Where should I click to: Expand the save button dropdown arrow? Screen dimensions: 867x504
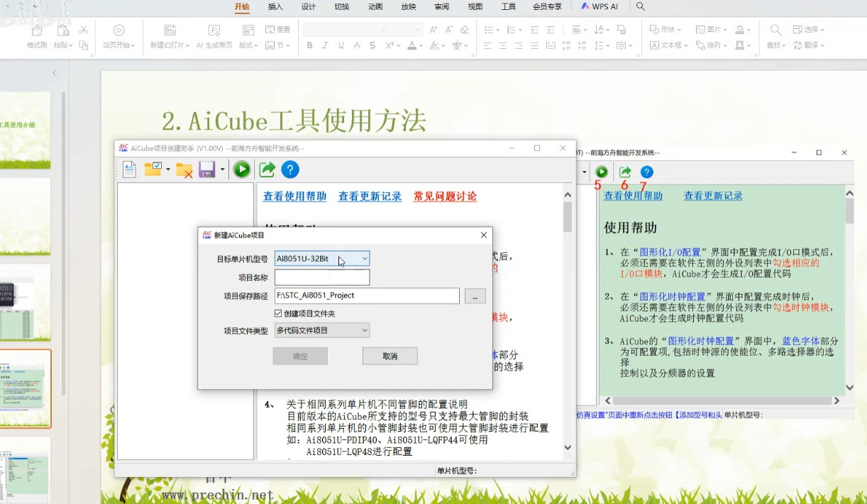point(222,169)
